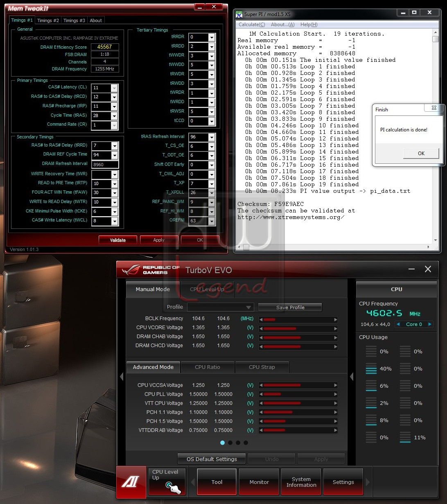The image size is (447, 504).
Task: Open Cycle Time (tRAS) dropdown
Action: [114, 116]
